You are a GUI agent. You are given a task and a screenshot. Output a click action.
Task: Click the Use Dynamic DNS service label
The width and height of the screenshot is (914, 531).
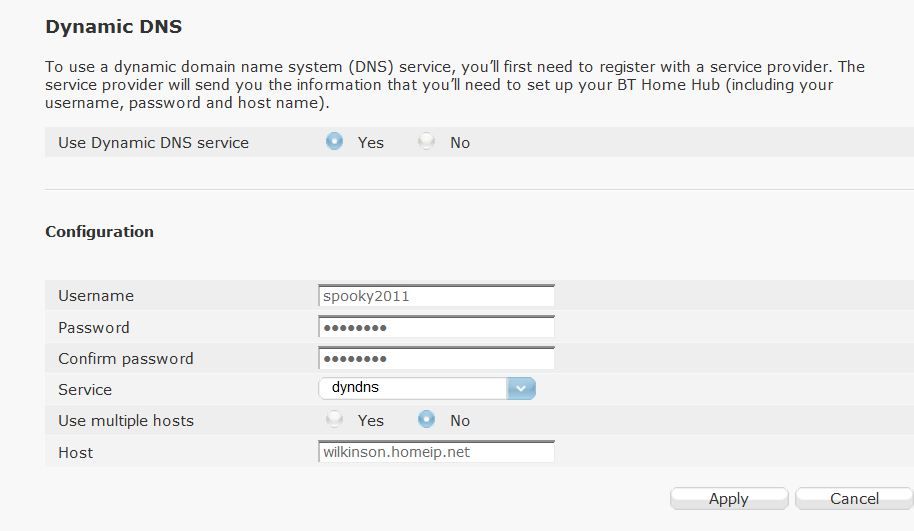(x=153, y=142)
